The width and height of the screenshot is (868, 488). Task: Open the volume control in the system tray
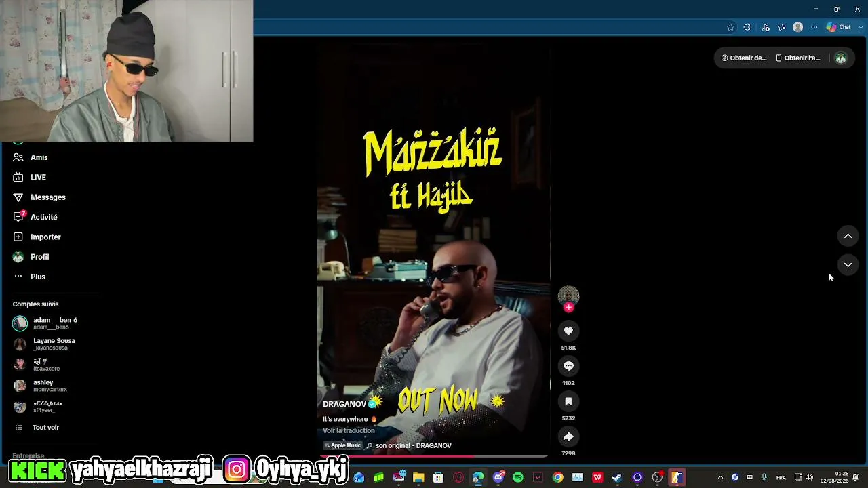(x=809, y=477)
